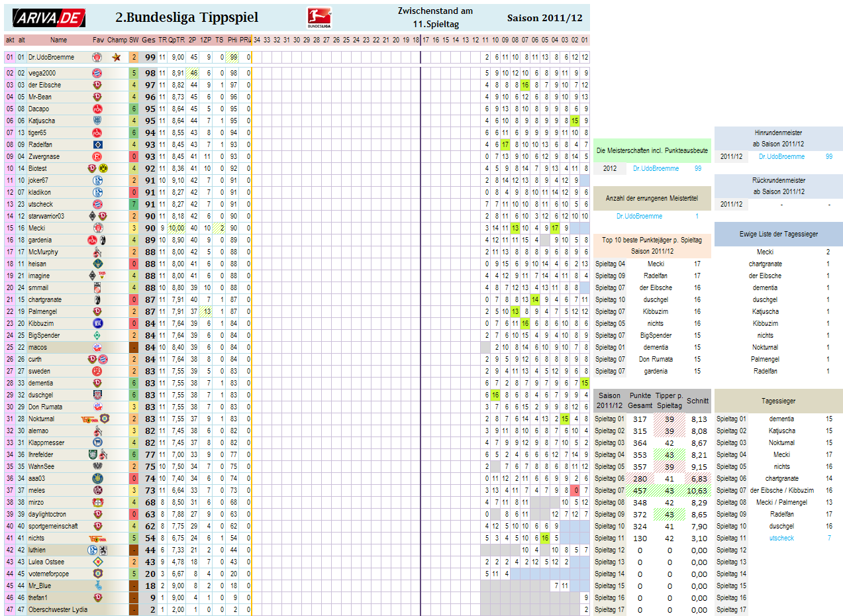Viewport: 843px width, 616px height.
Task: Click the St. Pauli club logo beside Dr.UdoBroemme
Action: click(x=97, y=58)
